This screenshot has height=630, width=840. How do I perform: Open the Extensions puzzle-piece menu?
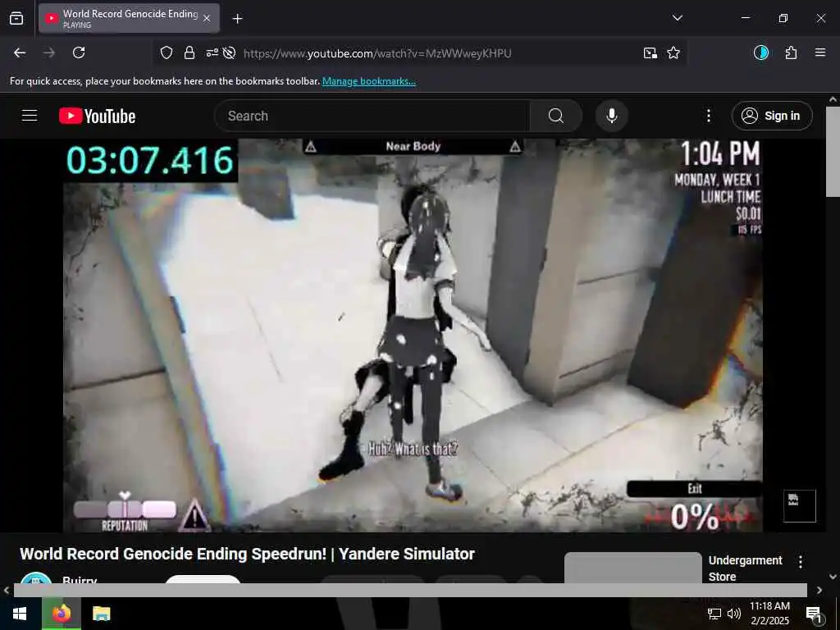(791, 52)
